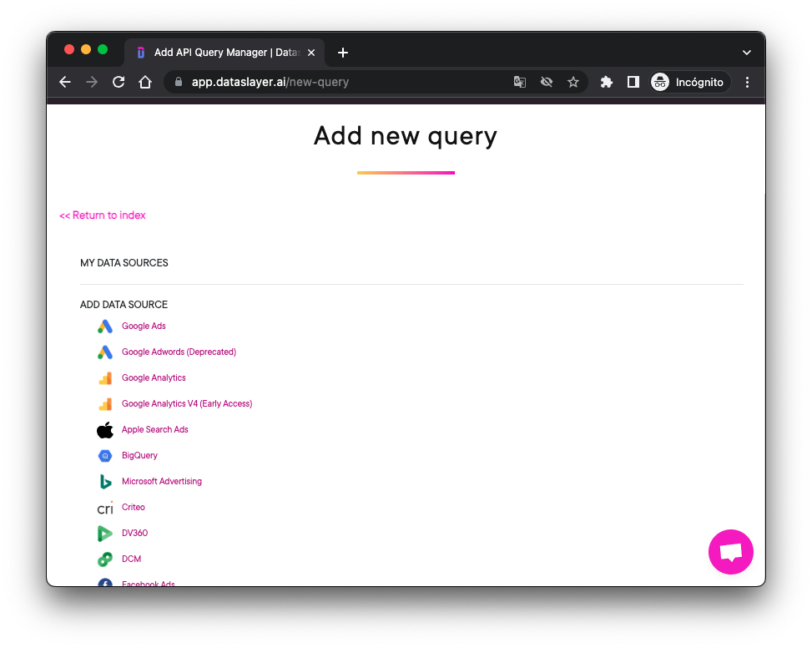Open the tab search chevron dropdown
Image resolution: width=812 pixels, height=648 pixels.
click(x=746, y=52)
